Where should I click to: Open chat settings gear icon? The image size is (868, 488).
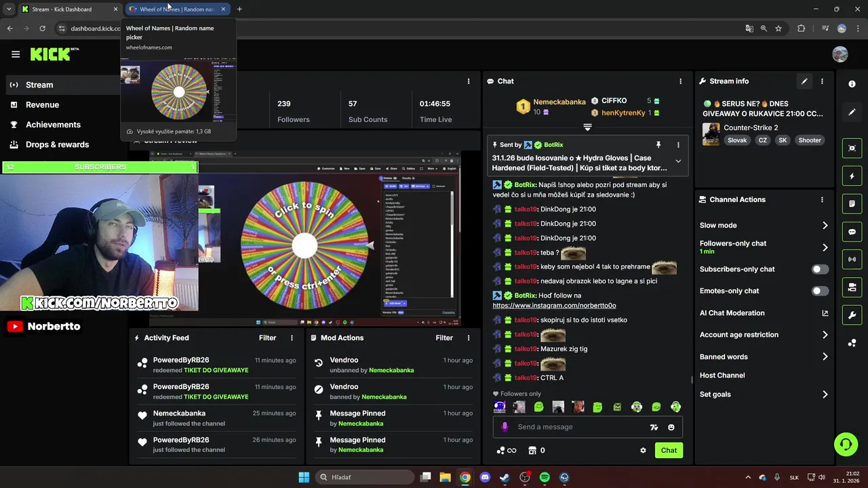click(643, 450)
